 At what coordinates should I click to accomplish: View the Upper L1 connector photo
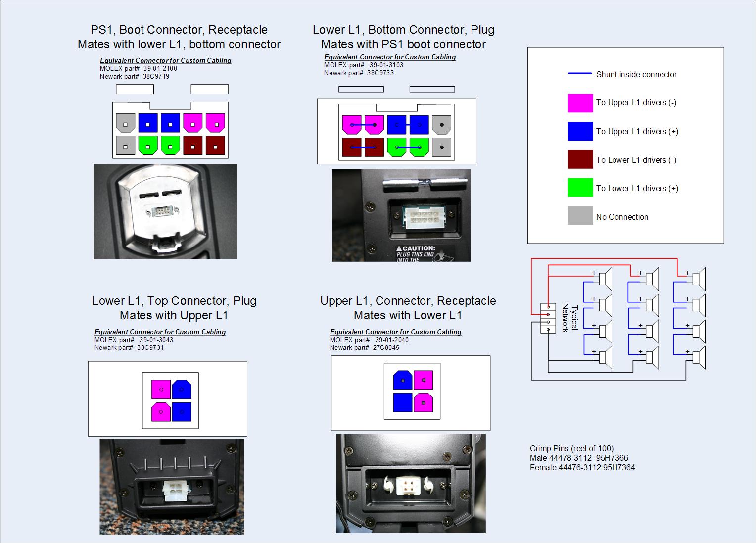[411, 483]
